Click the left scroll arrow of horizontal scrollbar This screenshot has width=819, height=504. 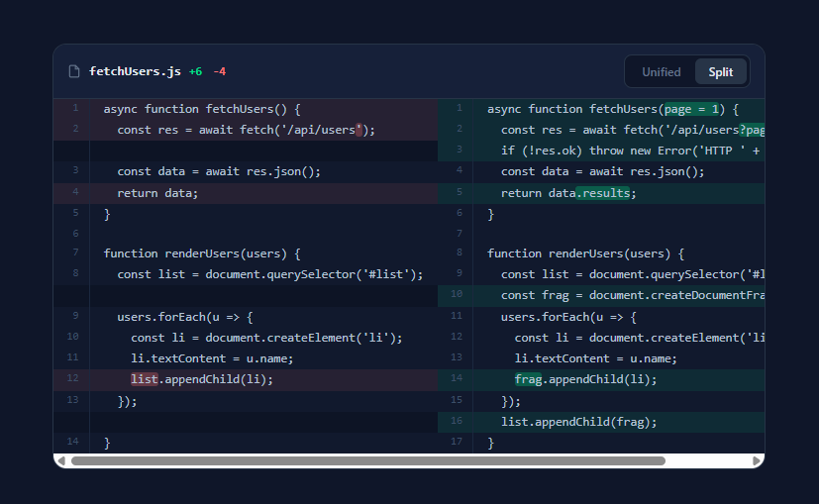click(x=61, y=460)
